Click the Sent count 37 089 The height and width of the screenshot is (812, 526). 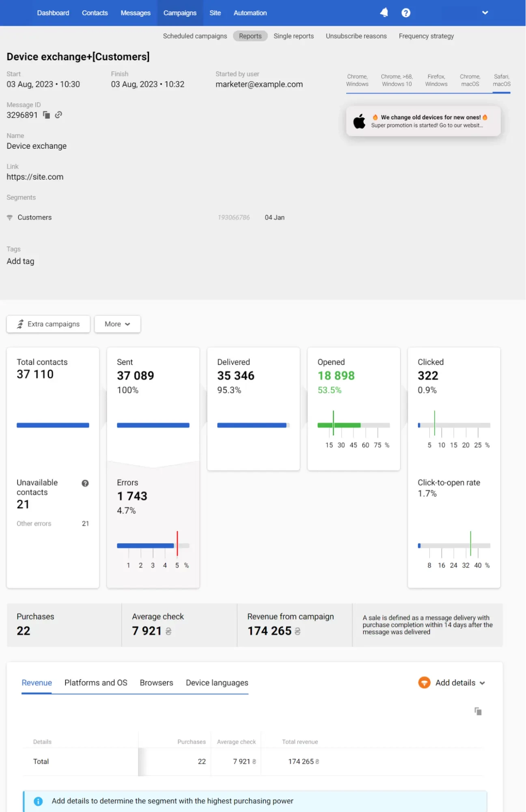click(136, 376)
